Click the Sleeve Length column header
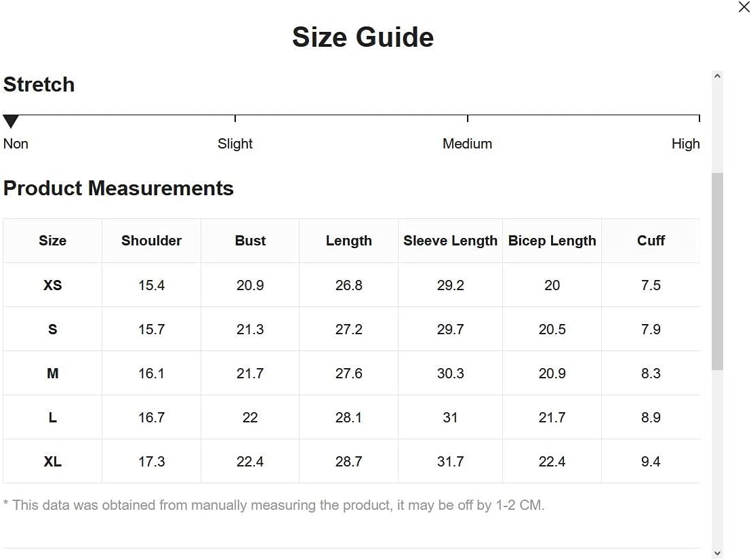This screenshot has height=560, width=751. click(450, 241)
